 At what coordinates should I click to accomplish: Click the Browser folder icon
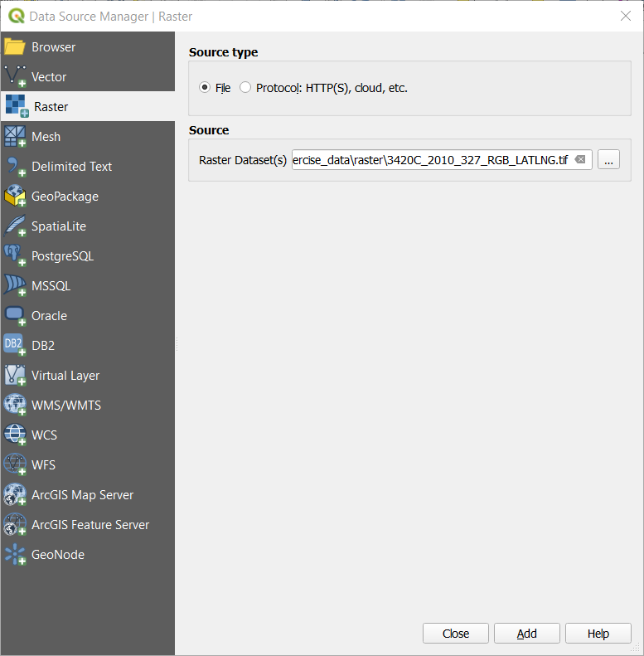[x=15, y=47]
